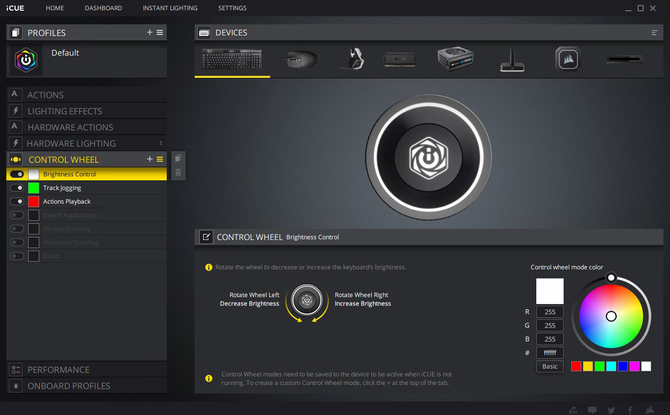Viewport: 670px width, 415px height.
Task: Pick the cyan basic color swatch
Action: pyautogui.click(x=611, y=366)
